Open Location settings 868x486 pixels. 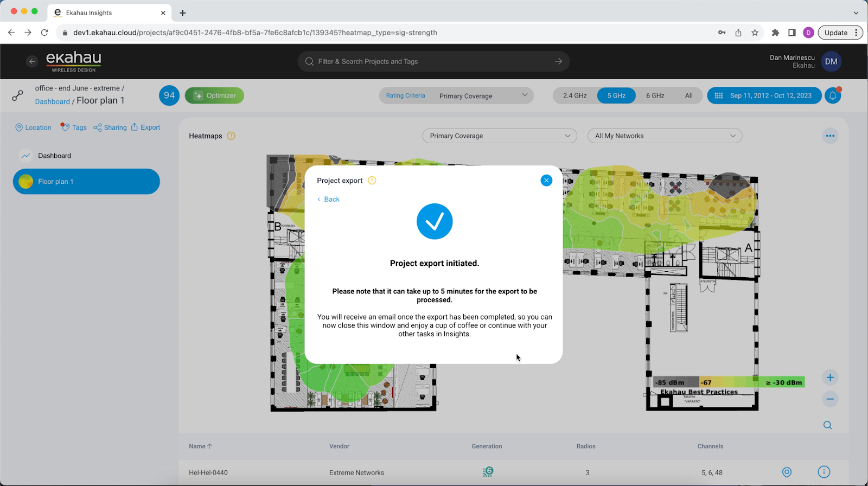(x=33, y=127)
